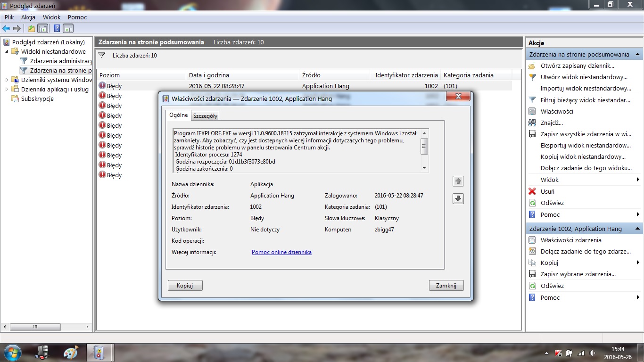The height and width of the screenshot is (362, 644).
Task: Click the scroll-up arrow of the event description
Action: 424,132
